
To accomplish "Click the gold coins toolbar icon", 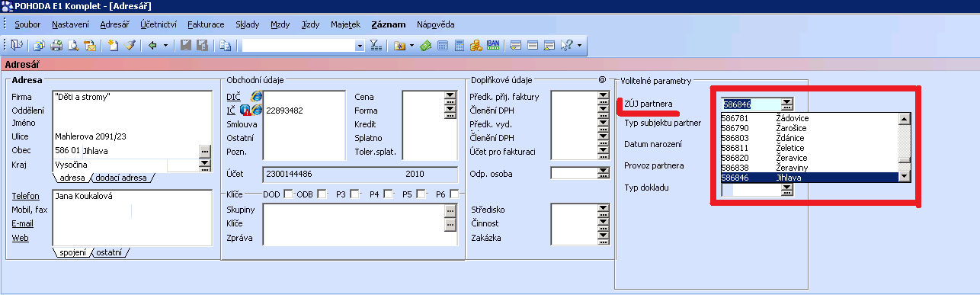I will [x=476, y=46].
